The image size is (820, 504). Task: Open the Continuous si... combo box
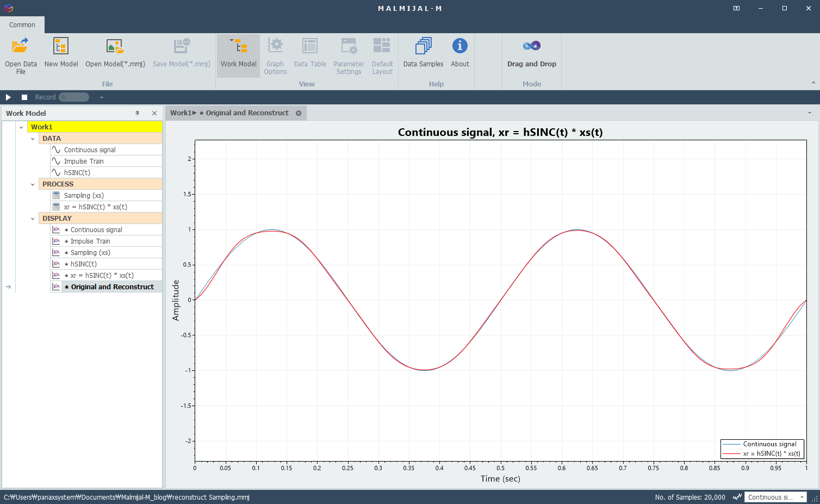pos(775,497)
